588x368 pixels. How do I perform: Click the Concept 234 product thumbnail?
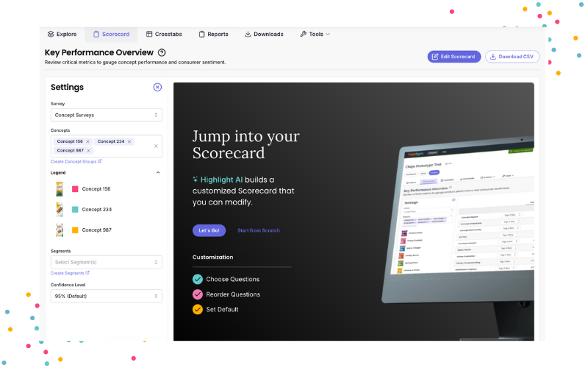(x=60, y=210)
